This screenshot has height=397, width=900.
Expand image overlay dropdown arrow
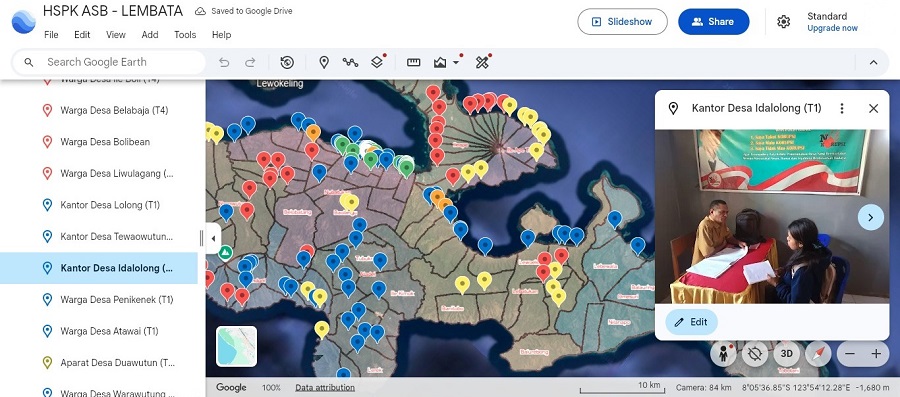(456, 62)
